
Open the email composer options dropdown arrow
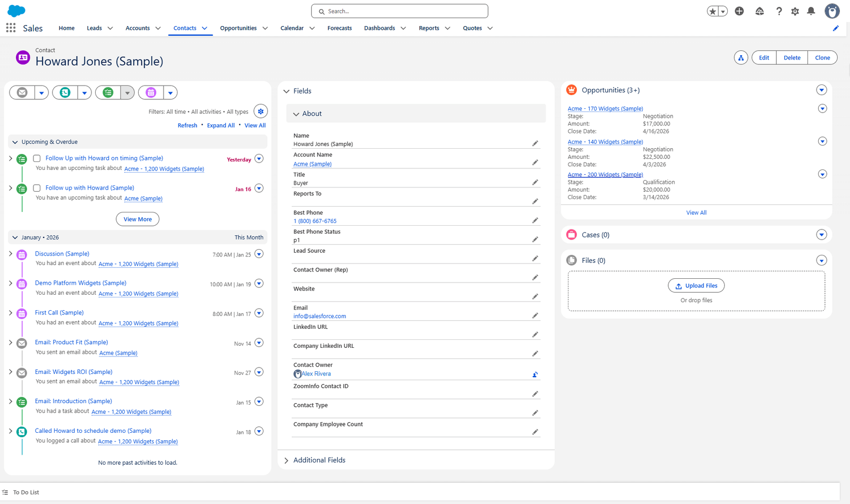(41, 92)
